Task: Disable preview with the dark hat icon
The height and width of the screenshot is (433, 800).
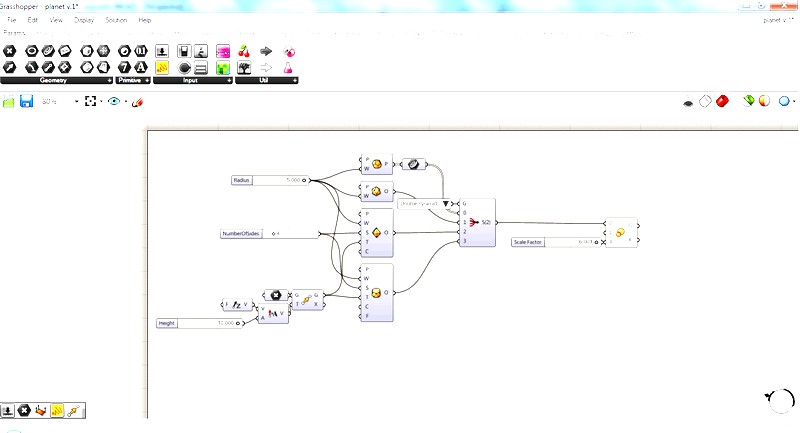Action: pos(688,103)
